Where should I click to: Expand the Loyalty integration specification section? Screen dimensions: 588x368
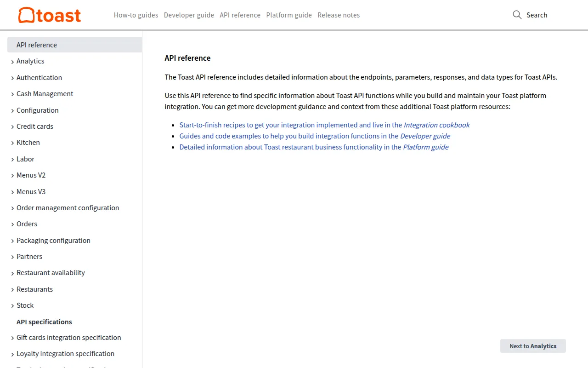pos(65,353)
